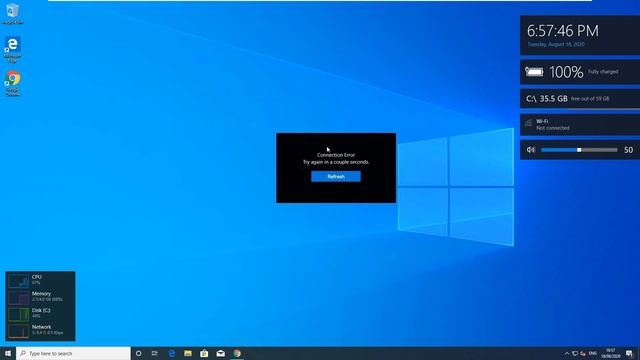Image resolution: width=640 pixels, height=360 pixels.
Task: Show hidden system tray icons
Action: [x=567, y=353]
